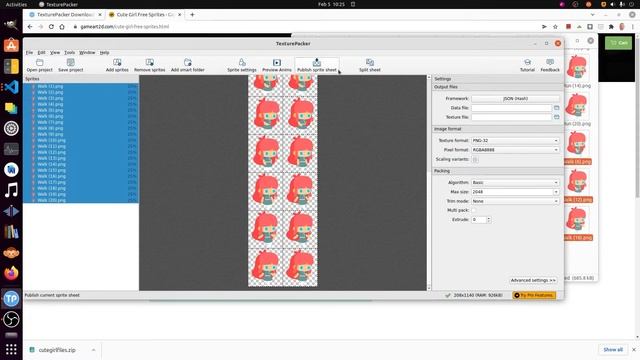Click the Texture file input field
This screenshot has width=640, height=360.
[x=512, y=117]
